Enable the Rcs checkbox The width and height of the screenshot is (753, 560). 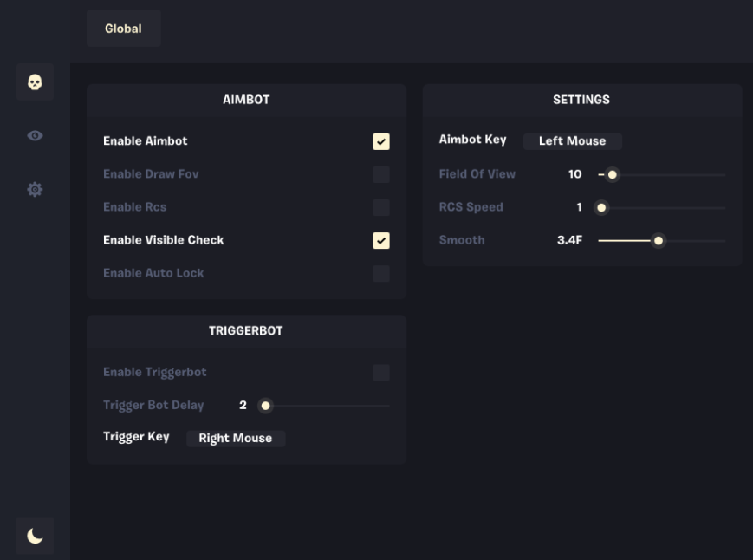[381, 207]
